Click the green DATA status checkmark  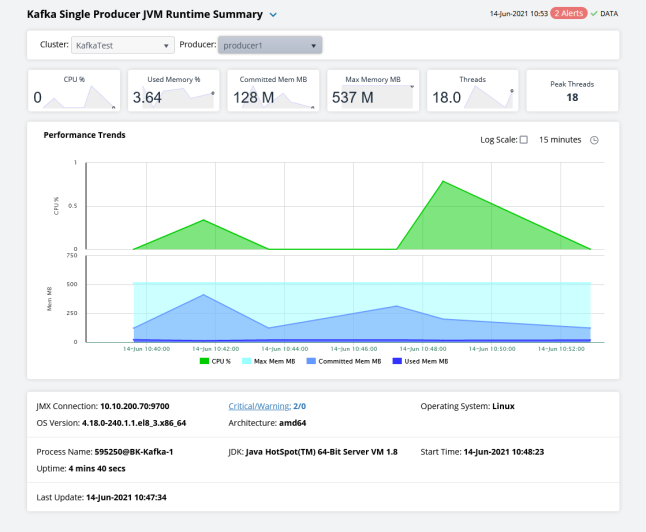coord(594,14)
